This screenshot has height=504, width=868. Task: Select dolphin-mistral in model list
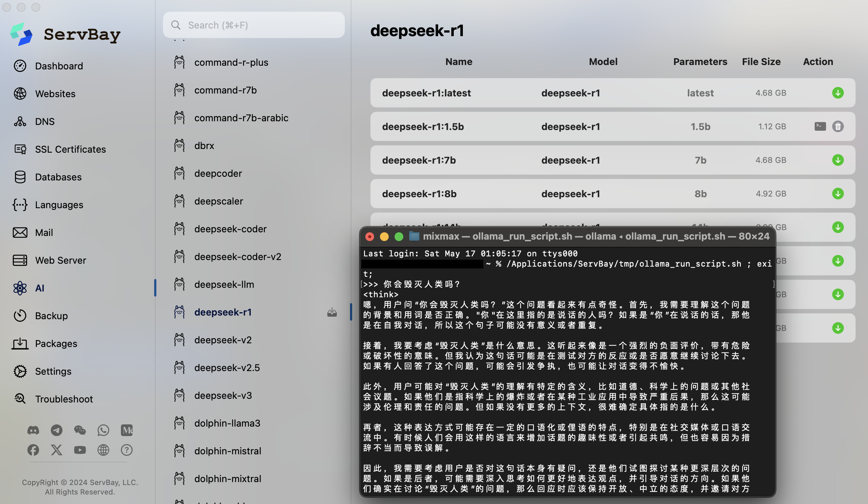click(228, 451)
